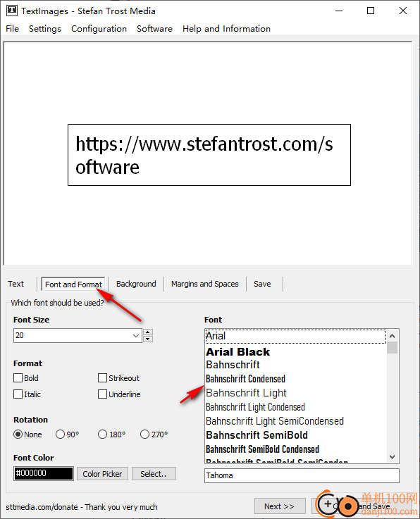The height and width of the screenshot is (519, 420).
Task: Click font list scrollbar down arrow
Action: (x=393, y=457)
